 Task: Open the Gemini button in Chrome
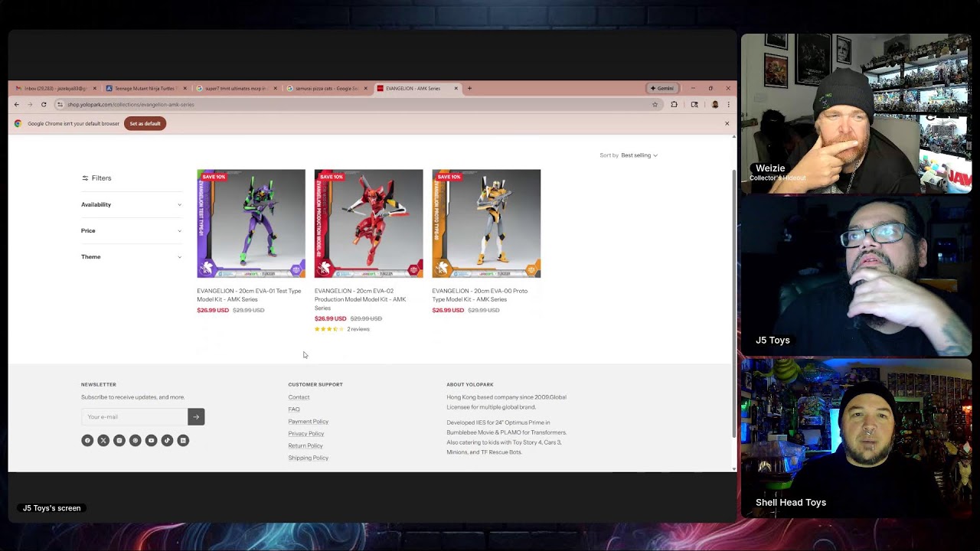coord(662,88)
